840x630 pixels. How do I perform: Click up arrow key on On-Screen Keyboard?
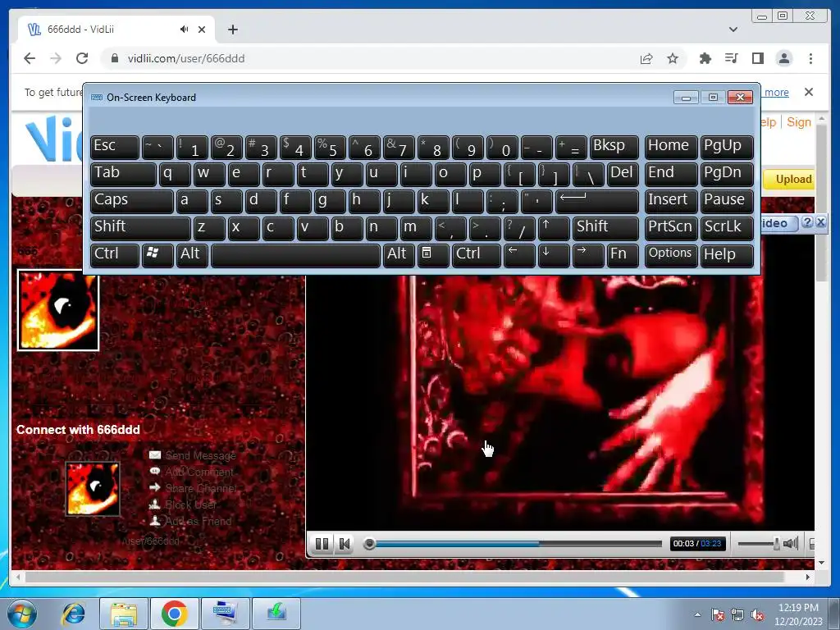[x=554, y=228]
